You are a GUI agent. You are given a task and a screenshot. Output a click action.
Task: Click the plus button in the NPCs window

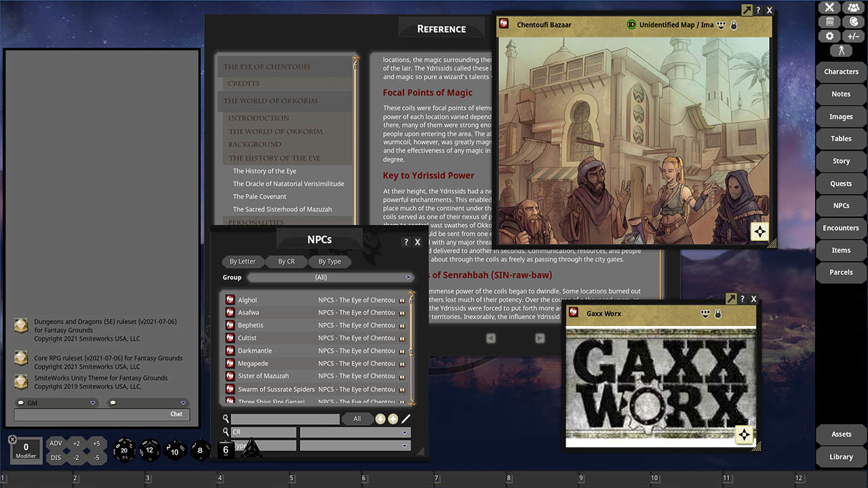(x=393, y=418)
